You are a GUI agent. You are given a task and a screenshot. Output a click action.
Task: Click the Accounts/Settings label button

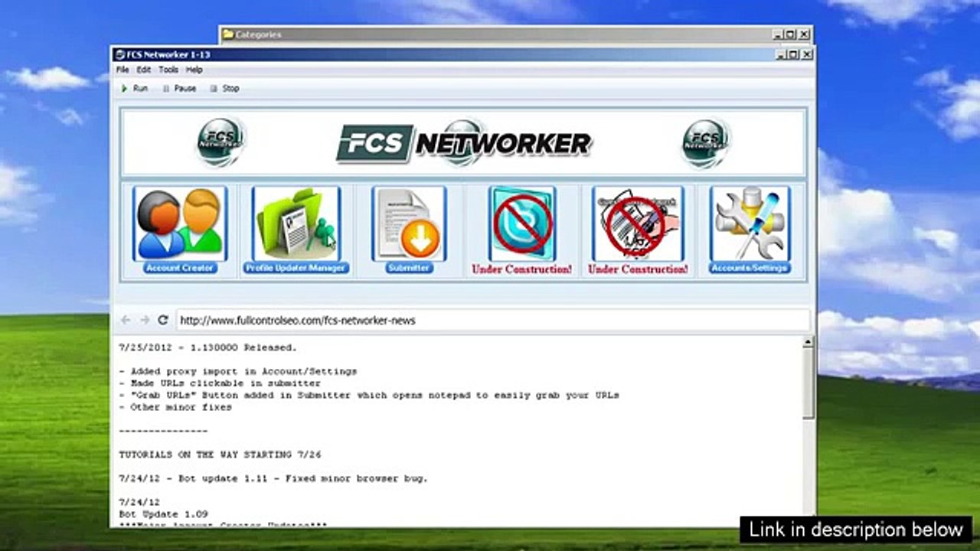pos(750,268)
